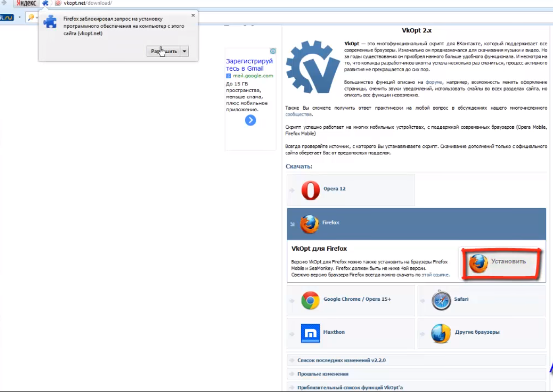Image resolution: width=553 pixels, height=392 pixels.
Task: Expand the Opera 12 download section
Action: [x=351, y=190]
